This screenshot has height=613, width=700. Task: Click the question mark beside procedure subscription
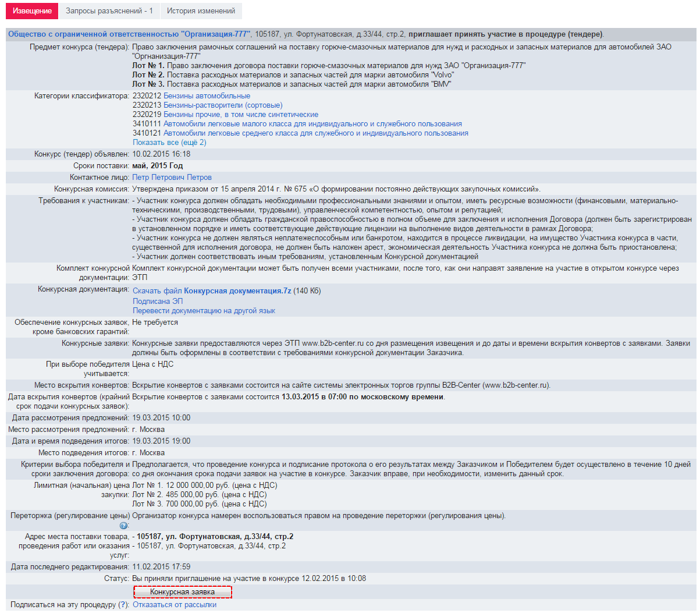click(x=123, y=605)
